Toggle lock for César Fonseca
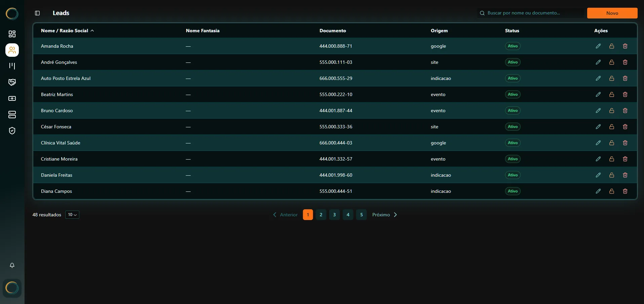Viewport: 644px width, 304px height. (x=612, y=127)
